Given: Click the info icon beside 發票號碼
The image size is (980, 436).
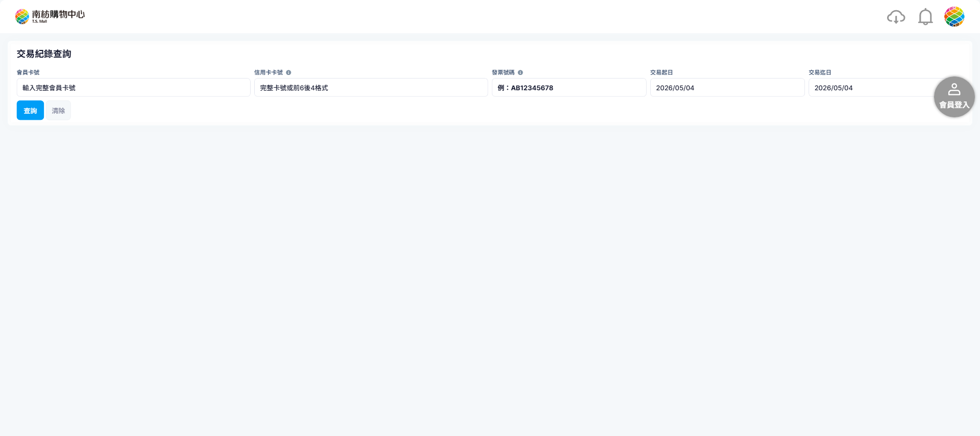Looking at the screenshot, I should point(520,72).
